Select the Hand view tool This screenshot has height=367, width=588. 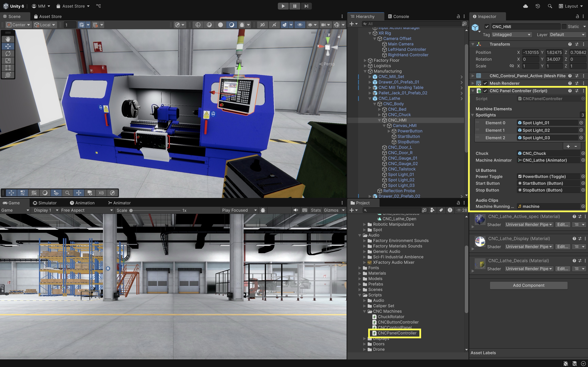[x=8, y=39]
